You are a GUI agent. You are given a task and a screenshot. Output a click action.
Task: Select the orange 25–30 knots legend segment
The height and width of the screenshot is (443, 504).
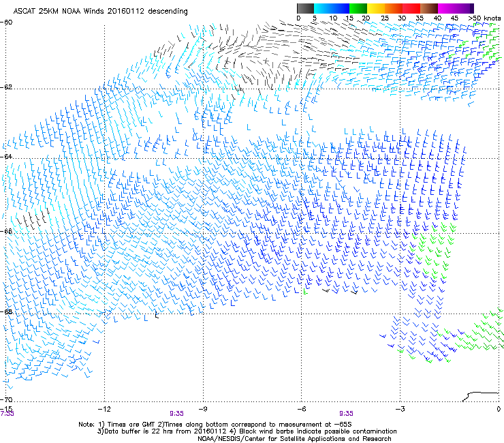click(394, 8)
